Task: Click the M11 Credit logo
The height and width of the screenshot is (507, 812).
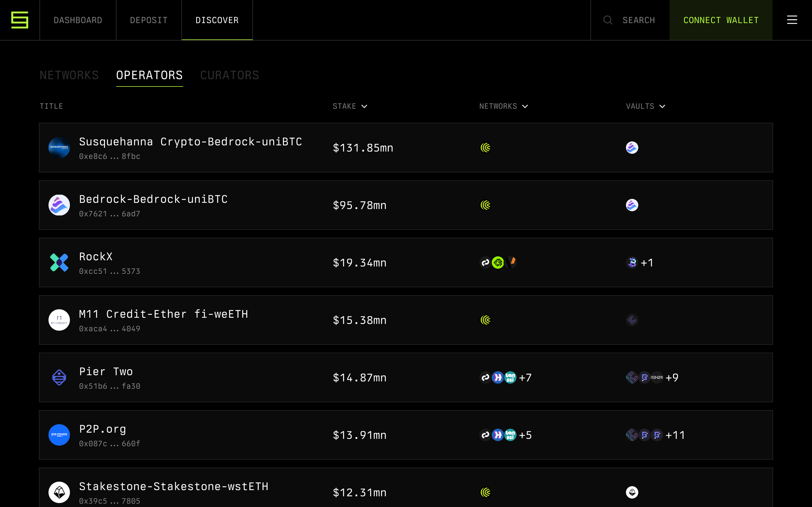Action: click(59, 320)
